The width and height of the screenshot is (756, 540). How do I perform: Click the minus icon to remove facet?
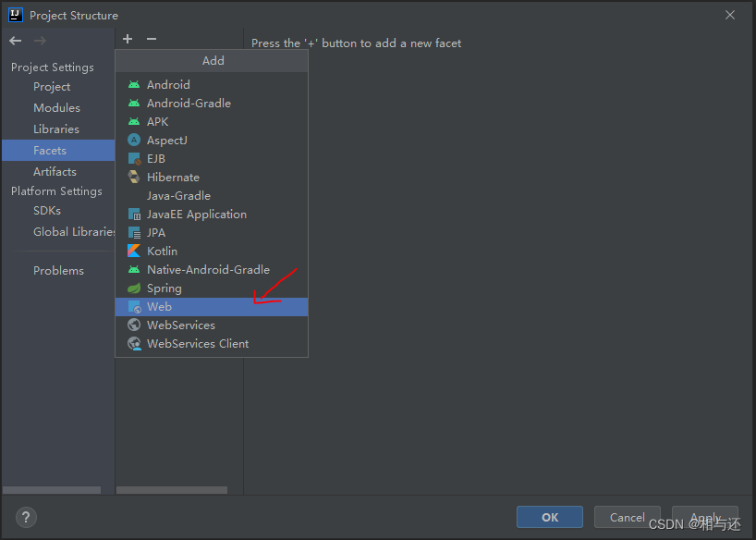152,39
